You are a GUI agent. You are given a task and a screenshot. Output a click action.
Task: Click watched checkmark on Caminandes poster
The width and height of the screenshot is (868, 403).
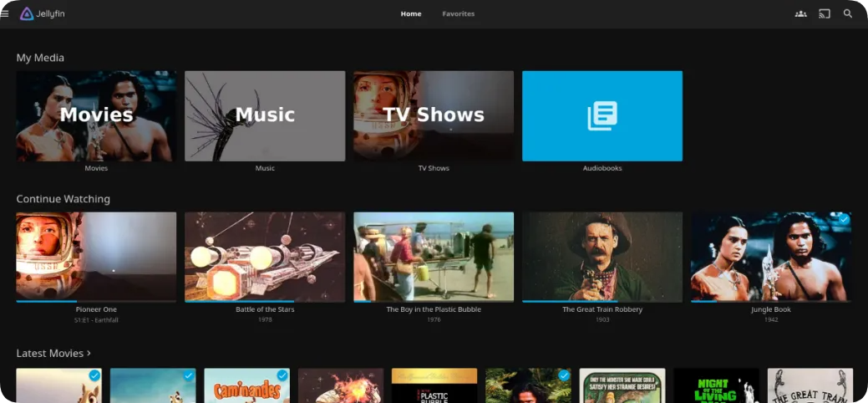(x=282, y=375)
